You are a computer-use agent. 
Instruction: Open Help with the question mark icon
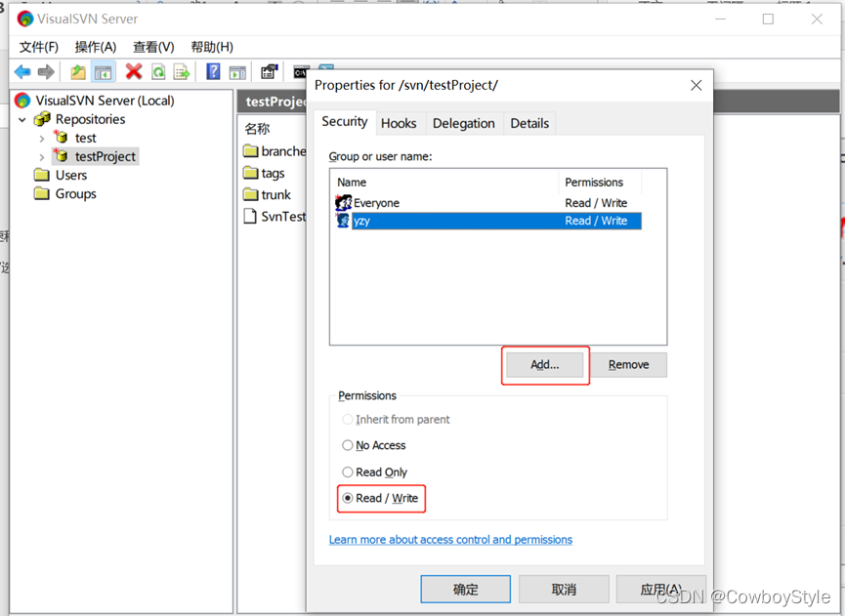(213, 71)
